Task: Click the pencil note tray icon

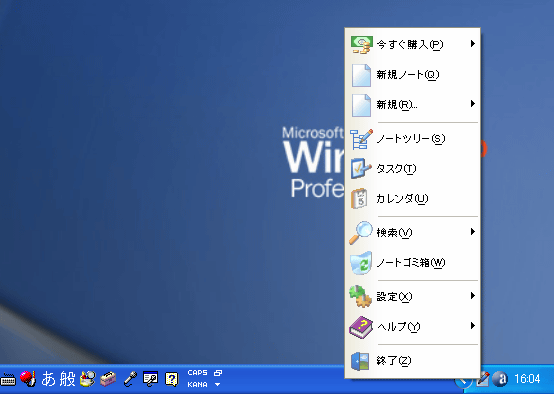Action: [x=483, y=380]
